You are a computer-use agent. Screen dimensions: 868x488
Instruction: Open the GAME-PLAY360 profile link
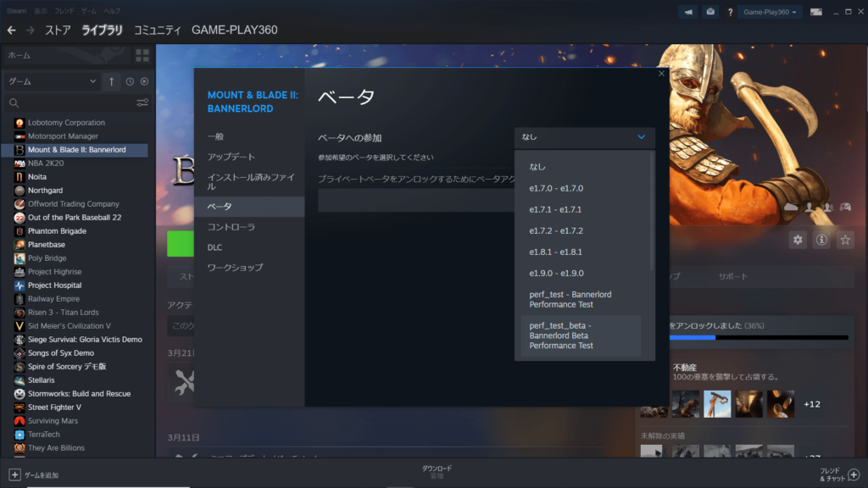(x=235, y=30)
